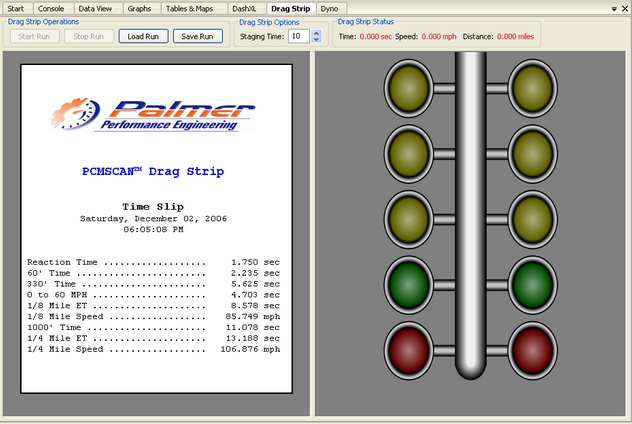Click the 1/4 Mile Speed 106.876 mph row
This screenshot has height=424, width=632.
(154, 349)
